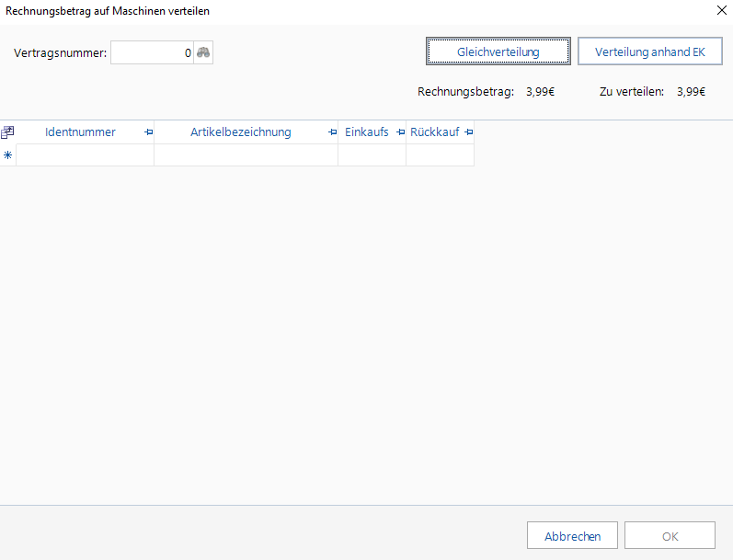The width and height of the screenshot is (733, 560).
Task: Click Abbrechen to cancel
Action: click(x=572, y=536)
